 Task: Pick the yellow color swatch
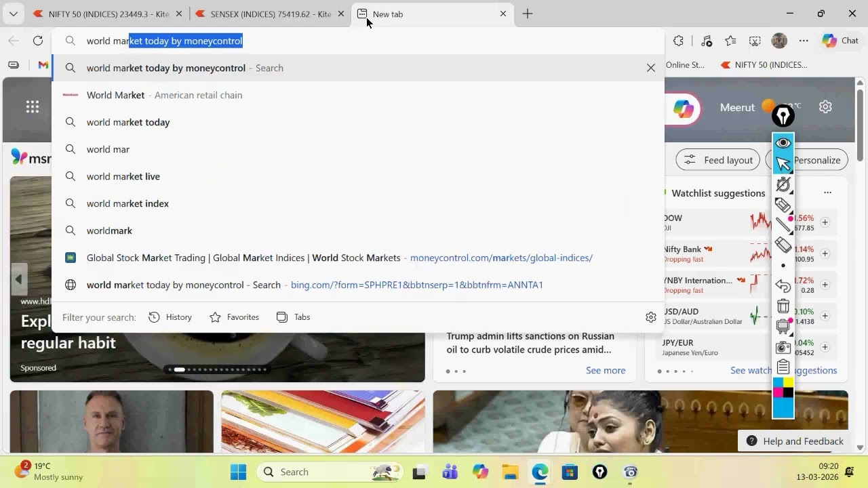click(x=788, y=383)
